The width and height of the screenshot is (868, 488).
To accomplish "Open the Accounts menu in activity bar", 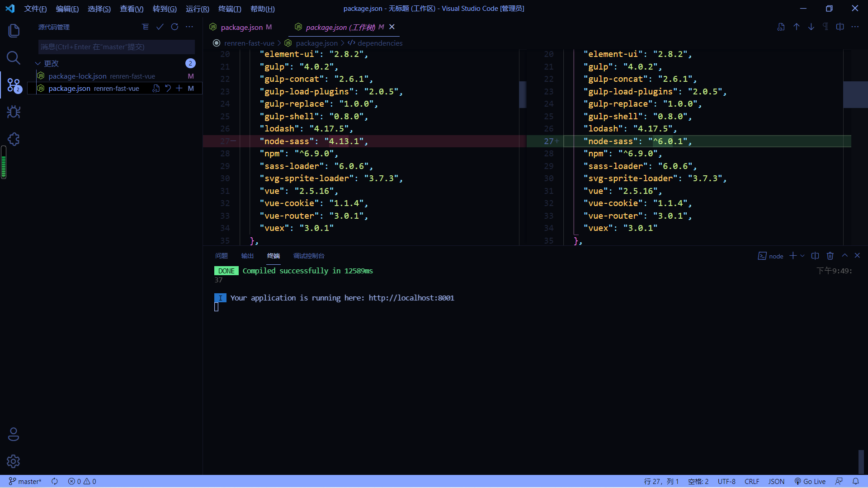I will pyautogui.click(x=14, y=434).
